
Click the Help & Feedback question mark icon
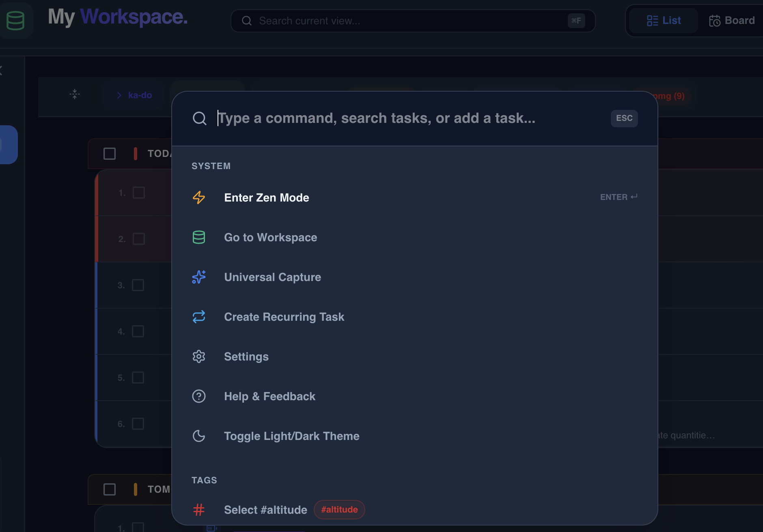(199, 396)
